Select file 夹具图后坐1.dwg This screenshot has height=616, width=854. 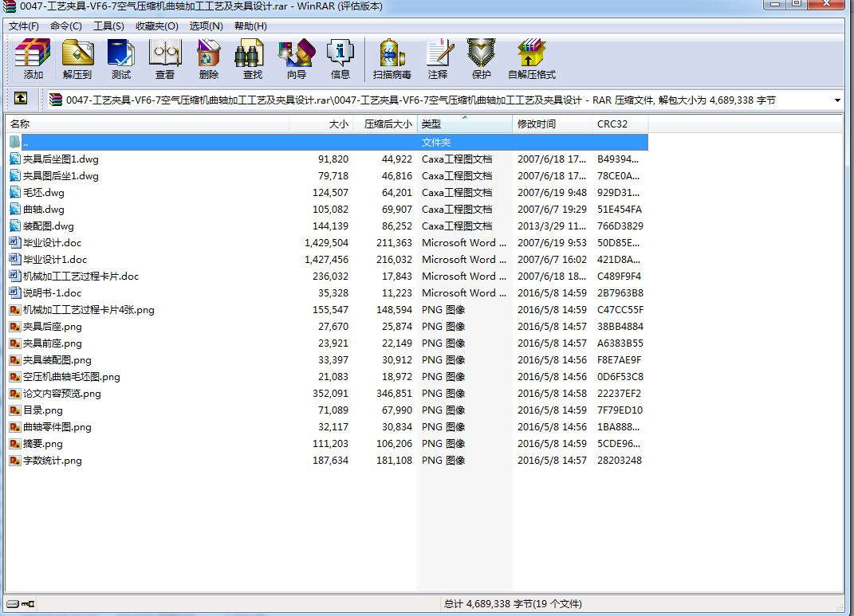[x=61, y=176]
